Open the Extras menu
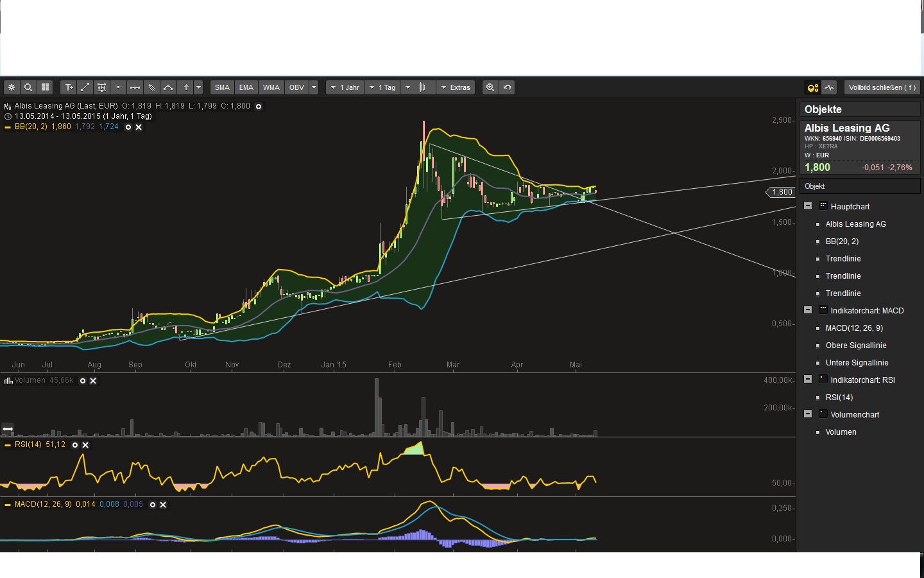 (456, 87)
